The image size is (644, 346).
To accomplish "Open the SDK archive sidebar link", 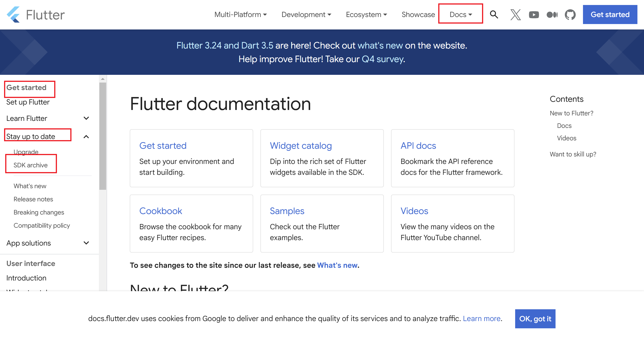I will click(30, 165).
